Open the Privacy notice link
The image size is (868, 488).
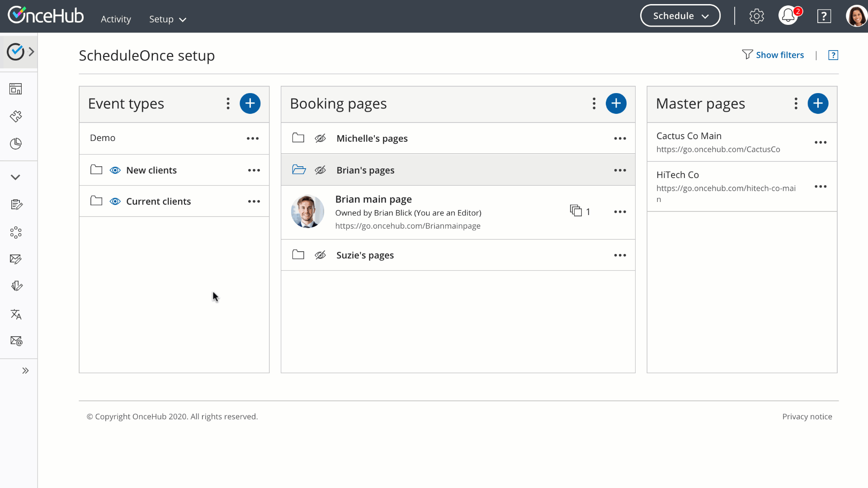pos(807,417)
